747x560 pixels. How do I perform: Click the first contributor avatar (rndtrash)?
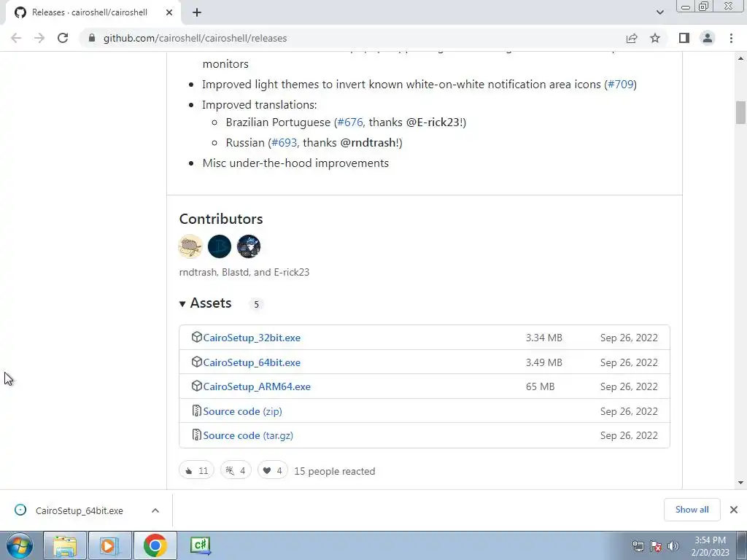pos(190,246)
